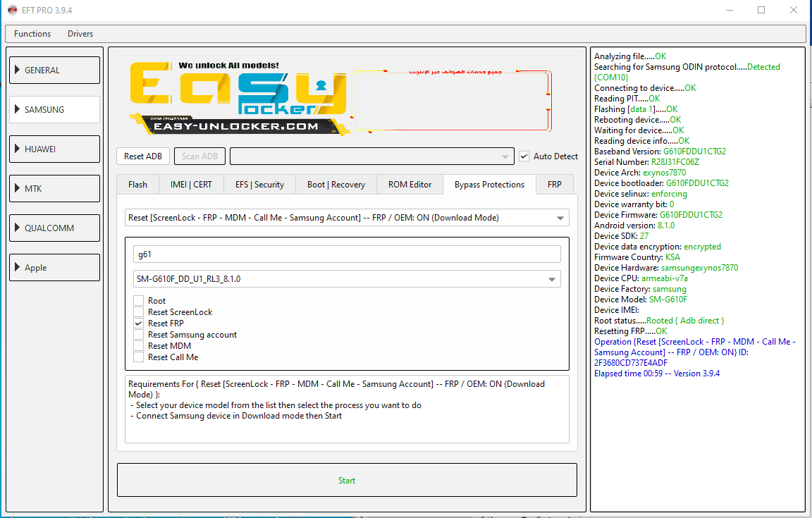Click the EFT PRO app icon in title bar

[x=13, y=10]
